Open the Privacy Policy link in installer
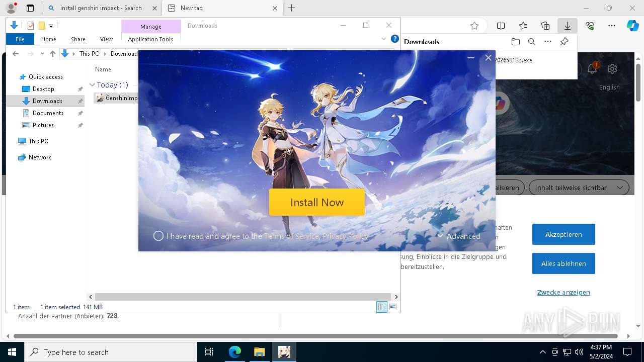 (x=345, y=236)
